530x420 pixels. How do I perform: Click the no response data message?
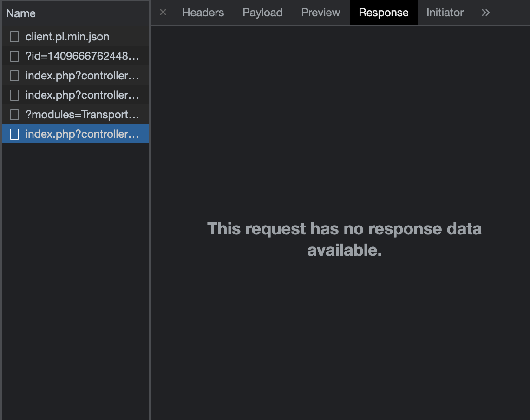[344, 239]
